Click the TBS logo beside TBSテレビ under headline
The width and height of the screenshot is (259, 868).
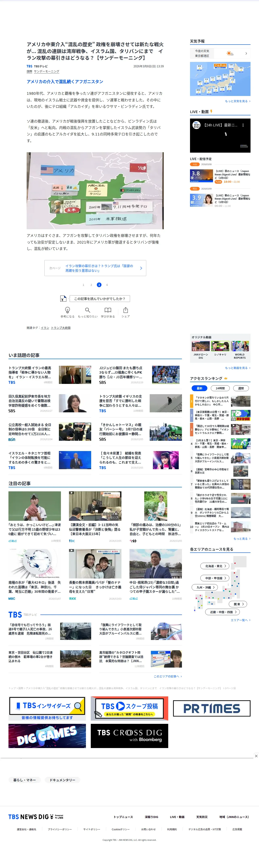point(29,66)
